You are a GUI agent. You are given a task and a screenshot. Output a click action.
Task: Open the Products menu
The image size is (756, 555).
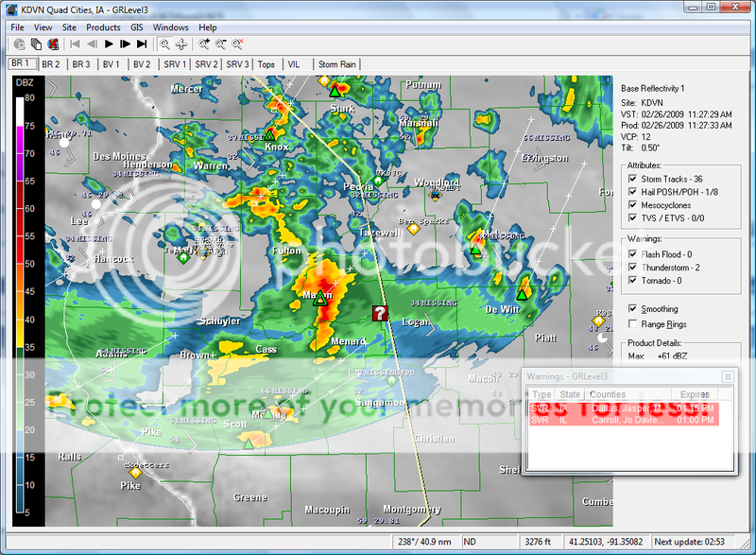(103, 27)
